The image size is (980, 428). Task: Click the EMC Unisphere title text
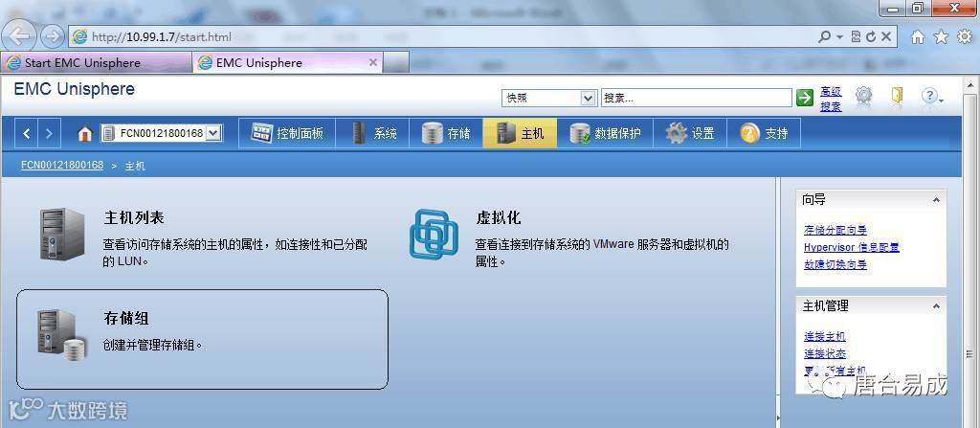pos(74,89)
